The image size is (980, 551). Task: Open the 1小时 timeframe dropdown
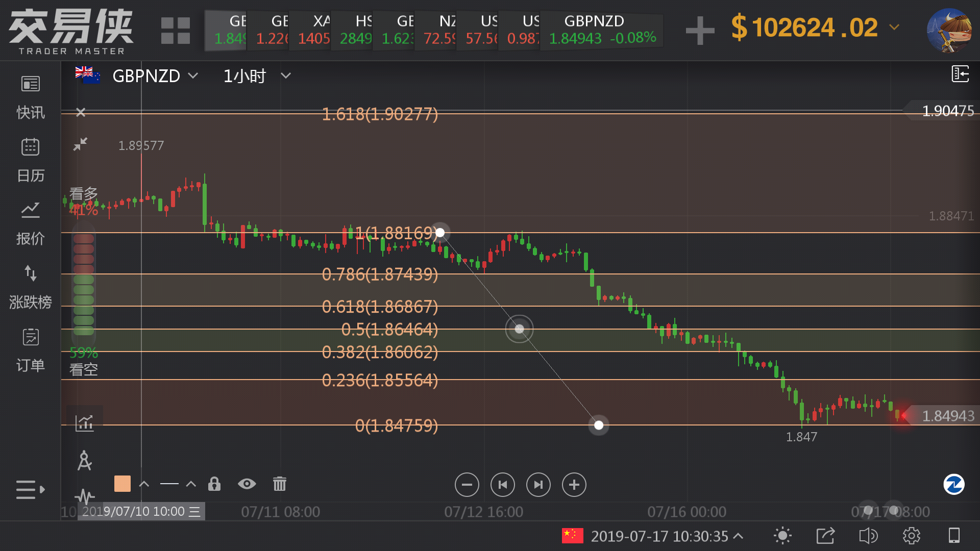tap(285, 76)
